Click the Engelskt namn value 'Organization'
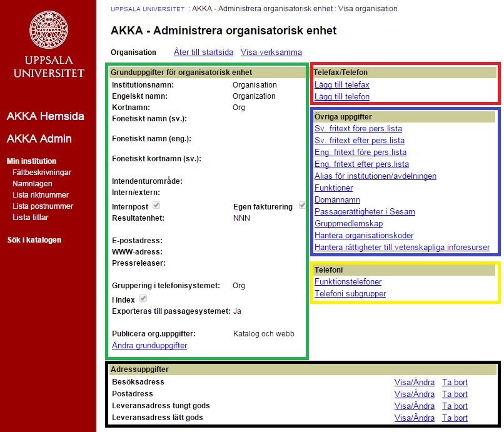This screenshot has width=504, height=432. coord(254,96)
